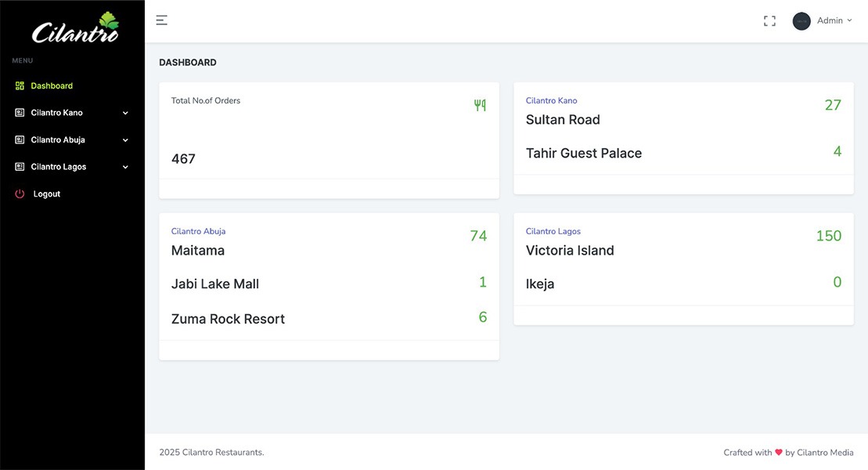Click the Cilantro Abuja sidebar icon
This screenshot has height=470, width=868.
pos(20,140)
